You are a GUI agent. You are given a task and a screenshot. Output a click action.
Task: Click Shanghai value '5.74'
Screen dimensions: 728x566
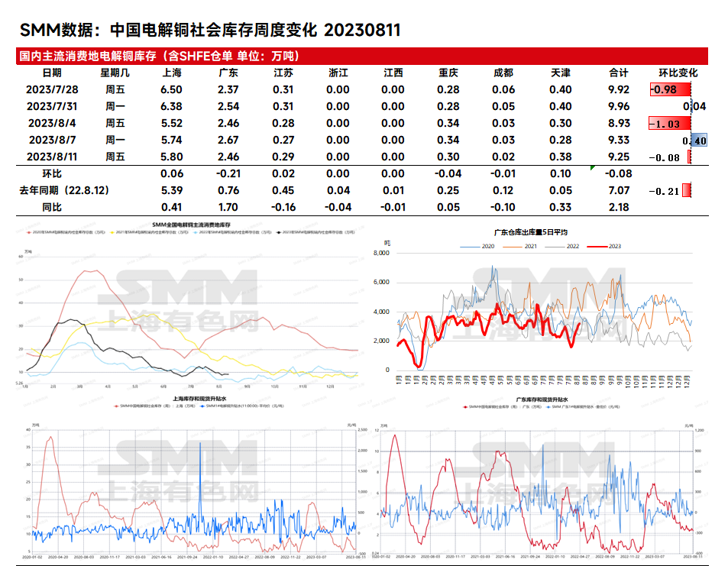[171, 140]
